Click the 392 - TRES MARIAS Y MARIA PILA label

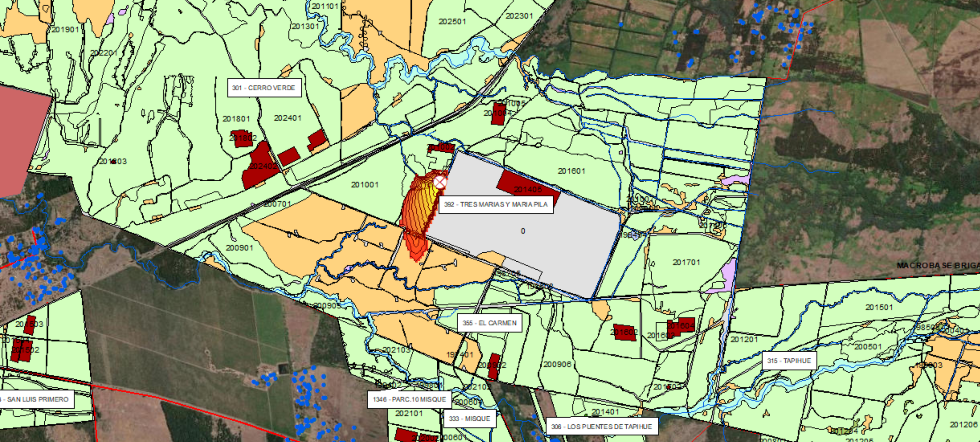tap(496, 204)
